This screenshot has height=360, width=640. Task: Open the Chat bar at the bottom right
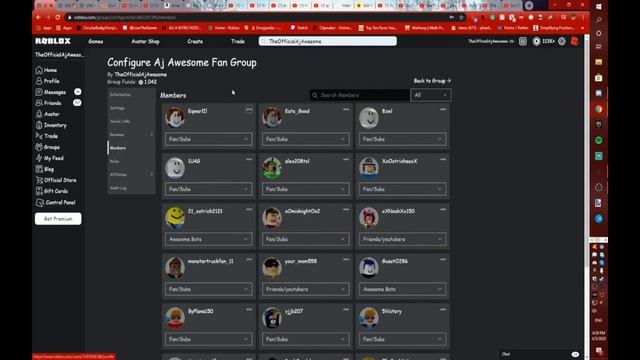click(x=541, y=354)
